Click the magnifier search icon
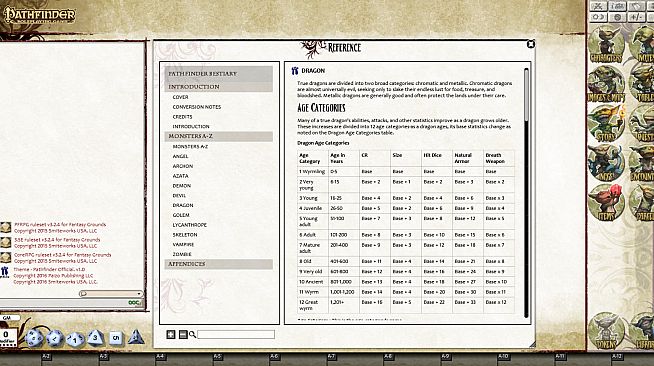 click(x=192, y=334)
